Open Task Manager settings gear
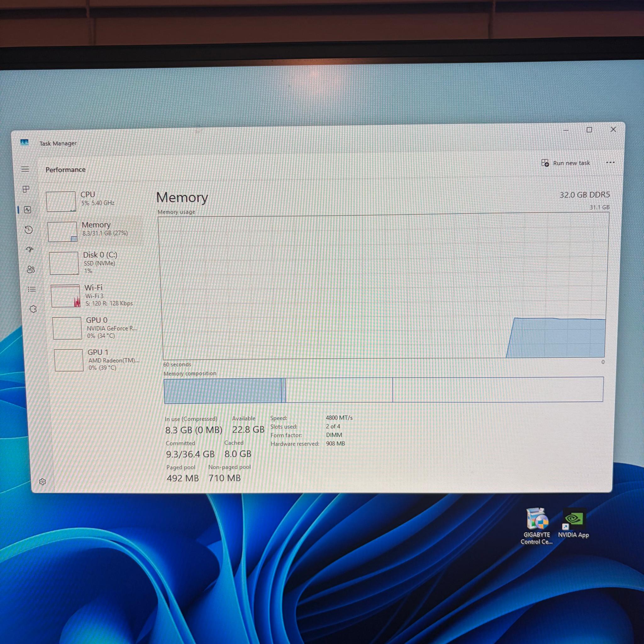Image resolution: width=644 pixels, height=644 pixels. pos(42,482)
